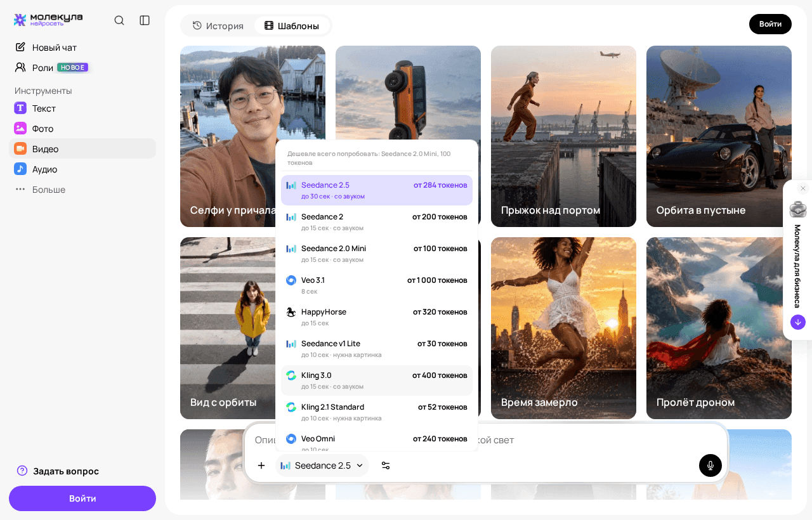Choose Kling 3.0 model
812x520 pixels.
377,380
